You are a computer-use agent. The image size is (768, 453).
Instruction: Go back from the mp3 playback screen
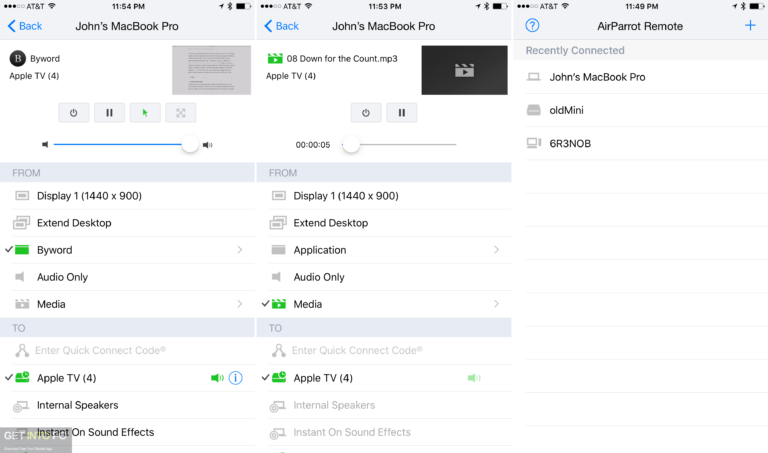pos(282,26)
